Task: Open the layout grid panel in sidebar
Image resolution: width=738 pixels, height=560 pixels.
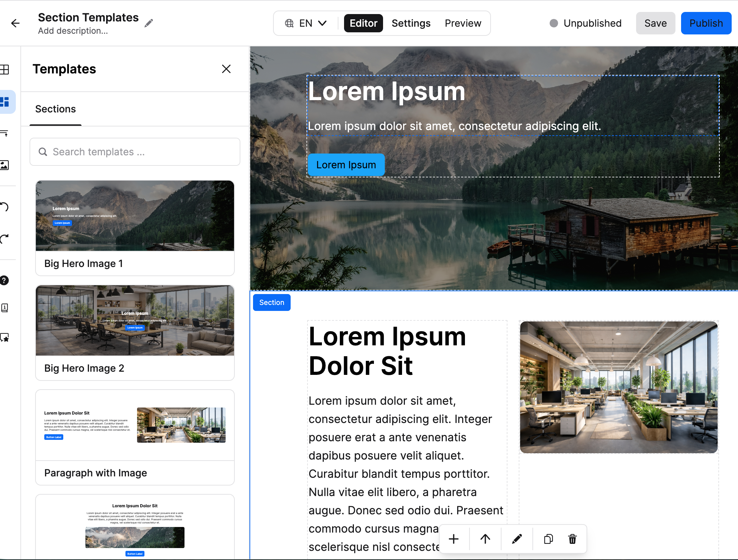Action: 5,69
